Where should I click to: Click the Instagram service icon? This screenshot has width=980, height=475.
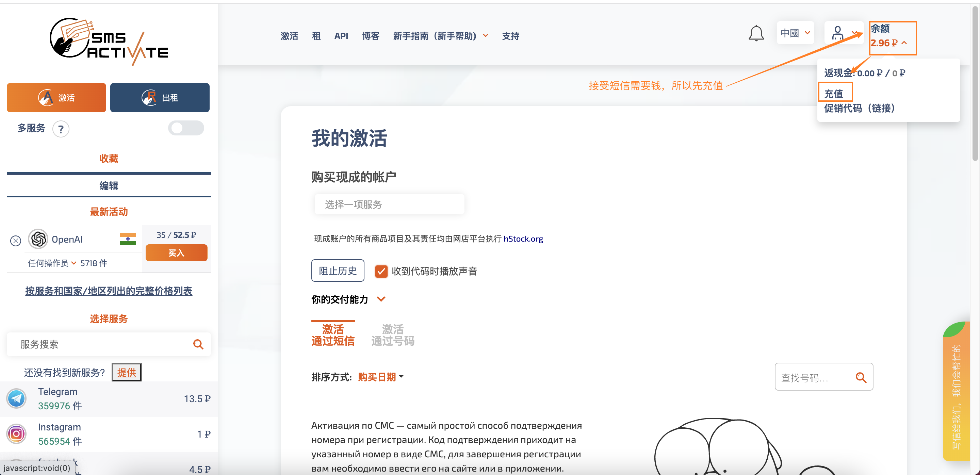(16, 433)
